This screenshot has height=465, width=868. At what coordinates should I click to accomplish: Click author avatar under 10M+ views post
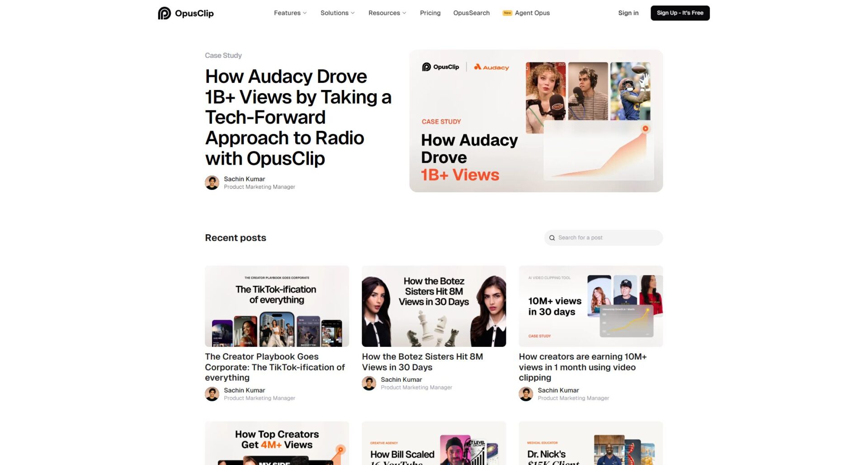pyautogui.click(x=526, y=394)
